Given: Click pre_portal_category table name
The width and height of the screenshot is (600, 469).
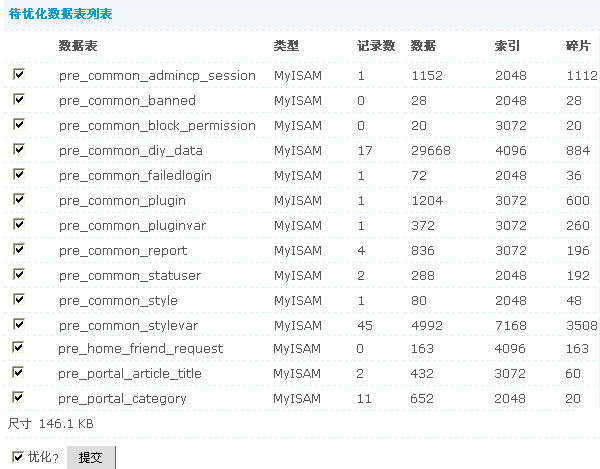Looking at the screenshot, I should coord(122,399).
